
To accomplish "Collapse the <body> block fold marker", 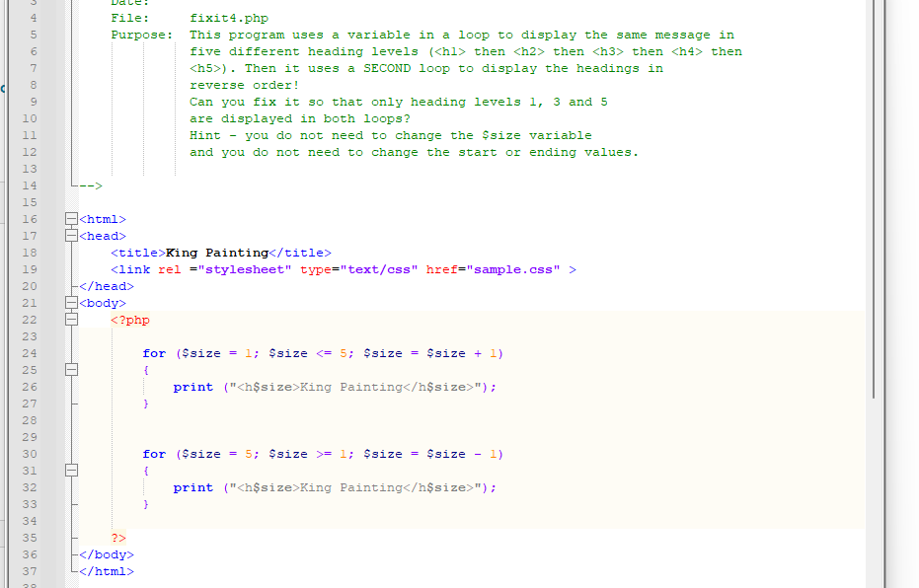I will coord(70,303).
